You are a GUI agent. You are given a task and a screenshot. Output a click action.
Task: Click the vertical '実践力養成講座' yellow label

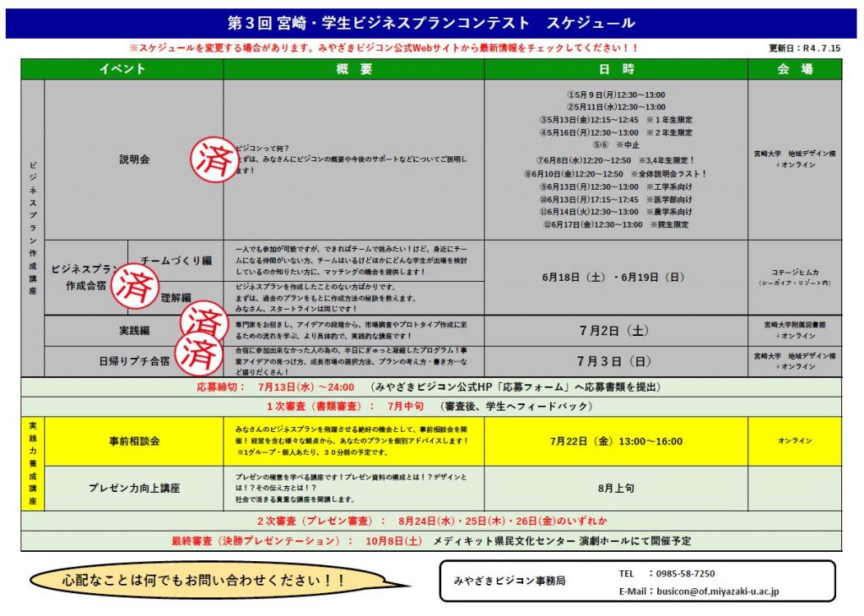(x=33, y=463)
